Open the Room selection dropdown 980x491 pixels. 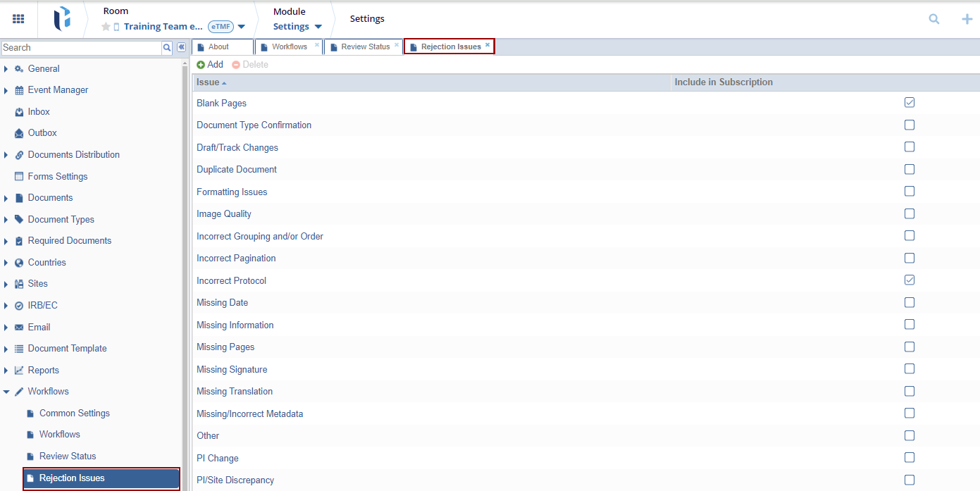pyautogui.click(x=241, y=27)
